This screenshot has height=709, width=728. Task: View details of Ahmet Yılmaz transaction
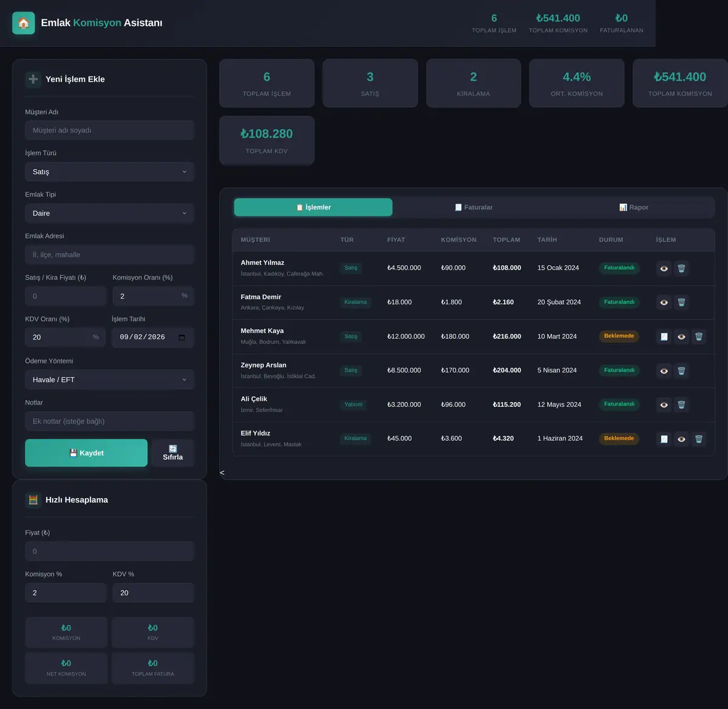(x=664, y=268)
